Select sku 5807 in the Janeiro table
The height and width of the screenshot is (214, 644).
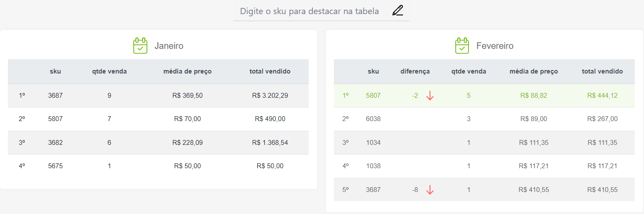click(55, 119)
